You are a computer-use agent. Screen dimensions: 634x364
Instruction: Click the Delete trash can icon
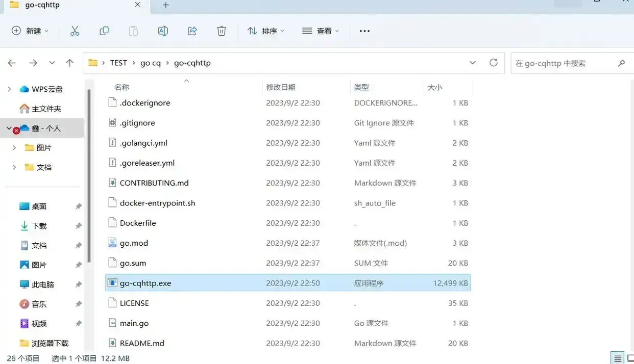(x=222, y=31)
